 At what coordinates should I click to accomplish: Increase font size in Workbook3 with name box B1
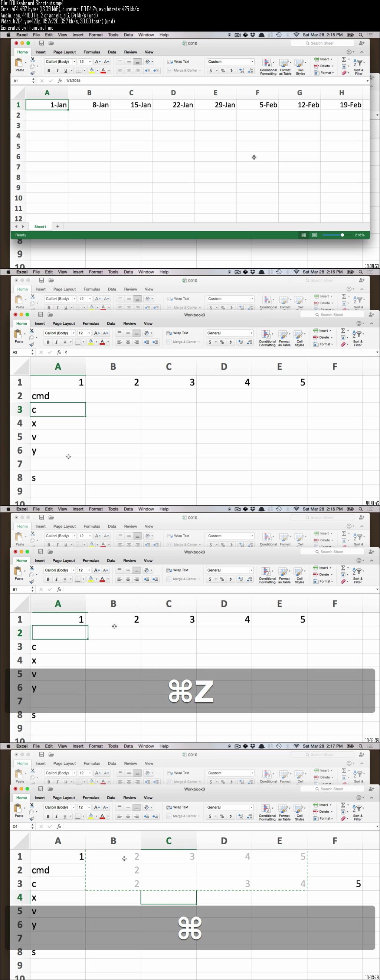click(97, 570)
